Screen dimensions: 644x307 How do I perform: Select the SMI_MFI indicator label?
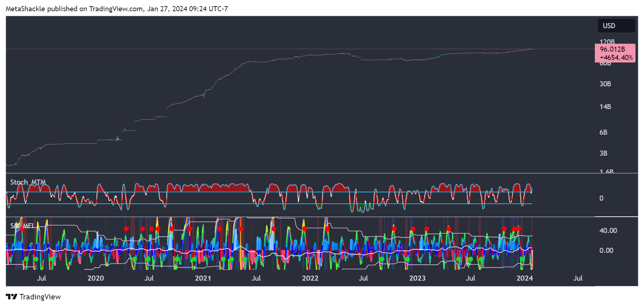(22, 226)
